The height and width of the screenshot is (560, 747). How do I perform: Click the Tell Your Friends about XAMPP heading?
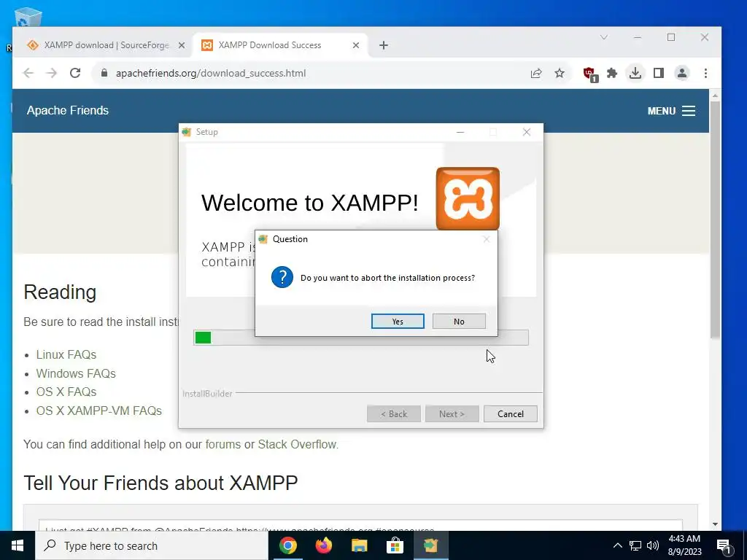pos(160,483)
